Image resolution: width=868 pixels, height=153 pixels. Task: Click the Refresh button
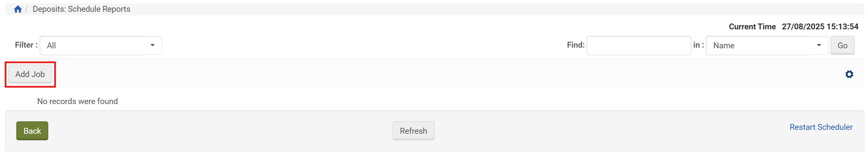pyautogui.click(x=413, y=131)
